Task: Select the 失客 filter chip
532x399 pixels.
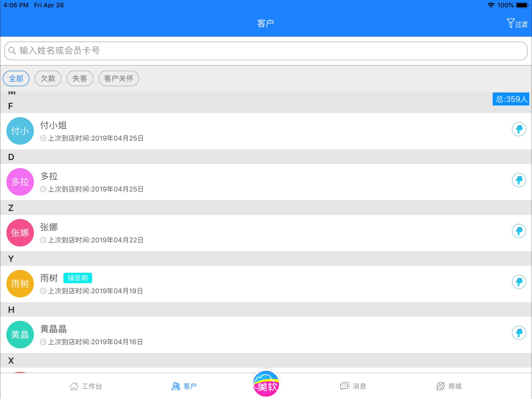Action: 80,79
